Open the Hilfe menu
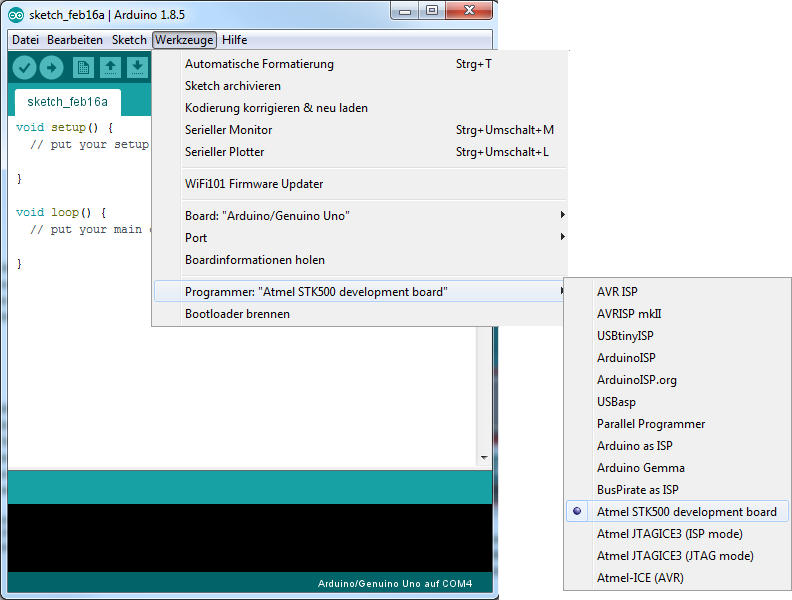 [x=235, y=40]
